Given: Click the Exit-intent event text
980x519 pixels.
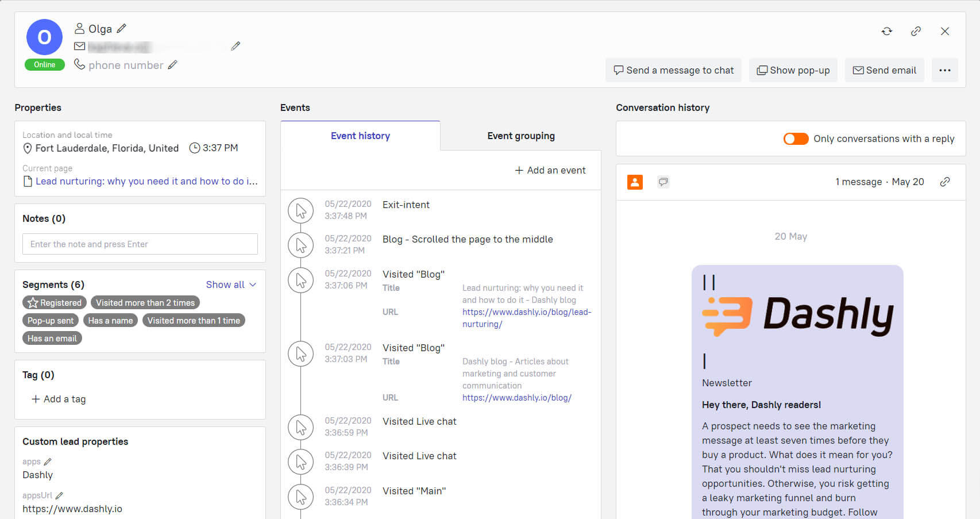Looking at the screenshot, I should 406,205.
